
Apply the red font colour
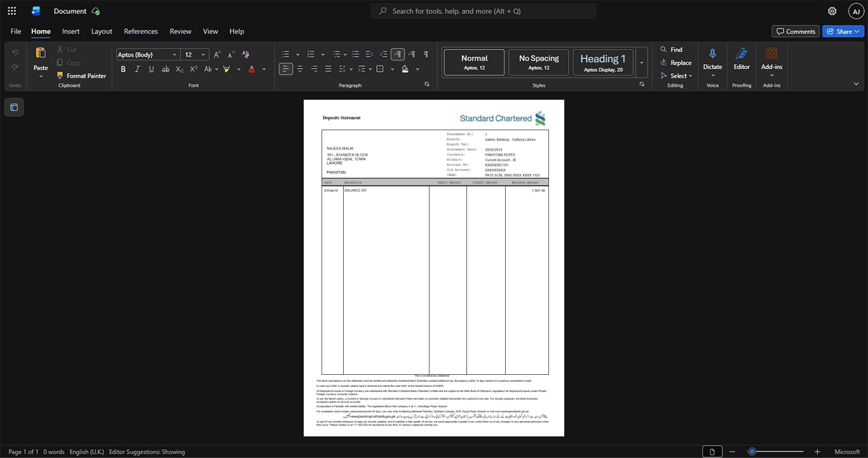pos(252,69)
